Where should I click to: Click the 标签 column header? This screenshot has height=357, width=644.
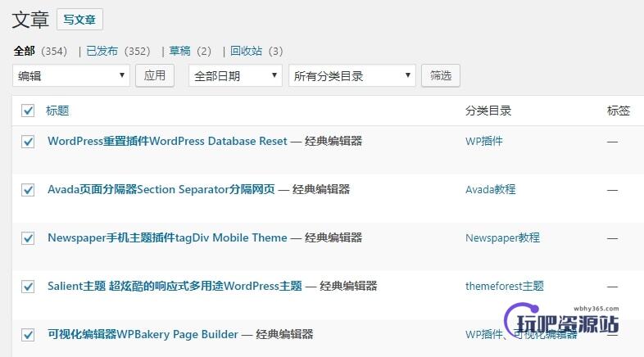(619, 111)
